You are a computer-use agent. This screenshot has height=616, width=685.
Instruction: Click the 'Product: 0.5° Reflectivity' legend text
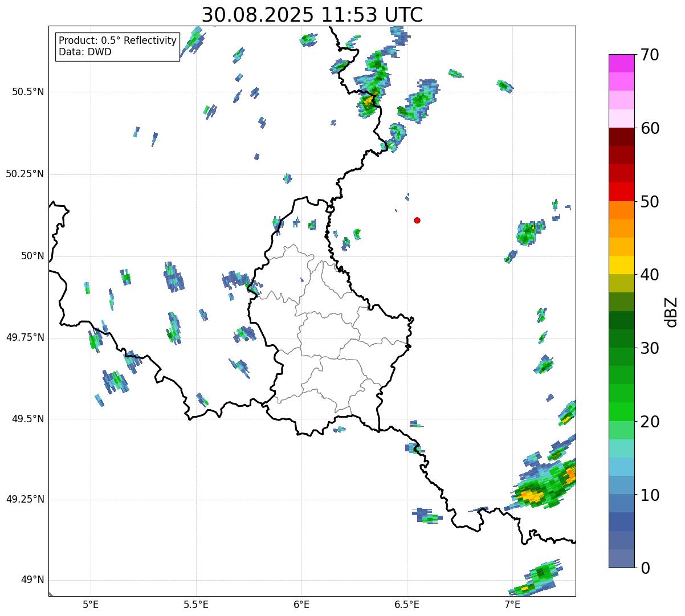tap(117, 40)
